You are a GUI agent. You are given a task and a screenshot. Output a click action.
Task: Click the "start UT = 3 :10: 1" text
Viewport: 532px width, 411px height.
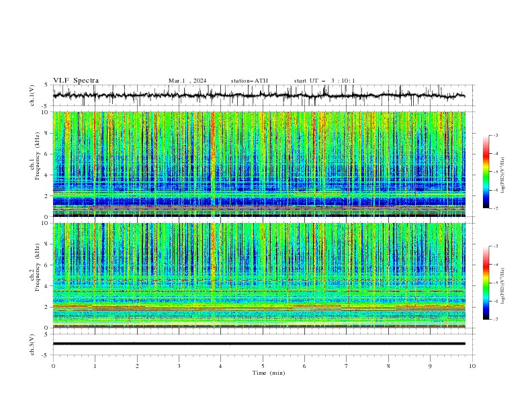[324, 81]
